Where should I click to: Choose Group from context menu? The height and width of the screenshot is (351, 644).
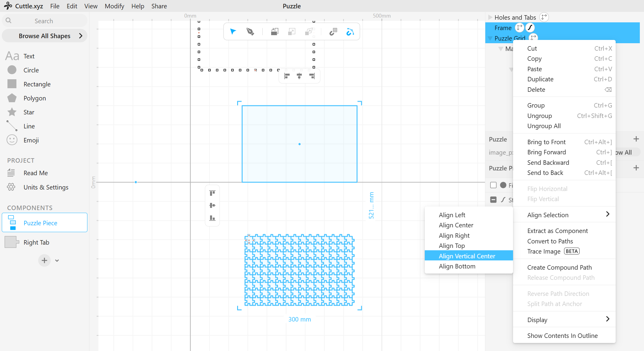coord(564,105)
